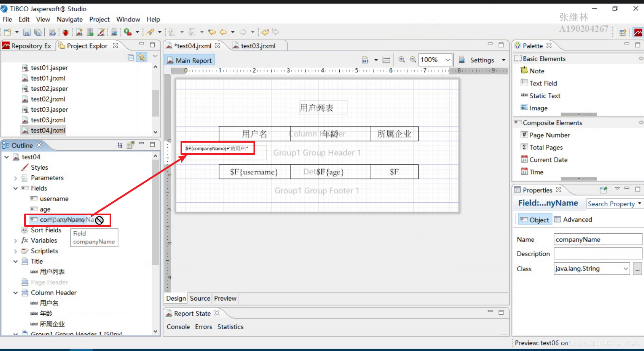
Task: Switch to the Repository Explorer tab
Action: 27,46
